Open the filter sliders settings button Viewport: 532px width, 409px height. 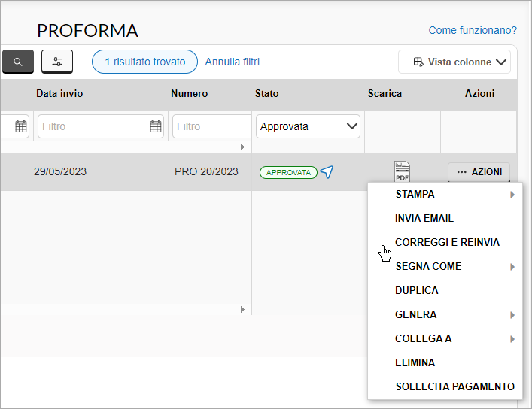(x=57, y=62)
